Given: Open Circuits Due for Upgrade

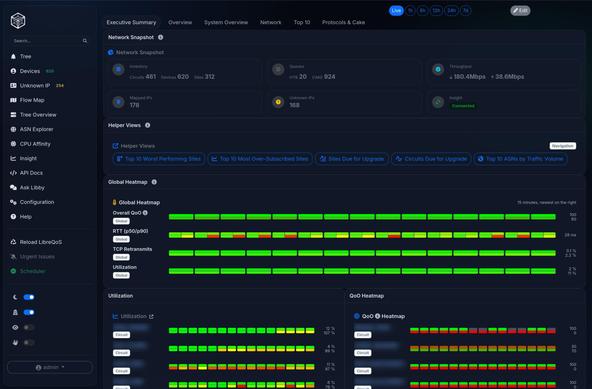Looking at the screenshot, I should click(431, 159).
